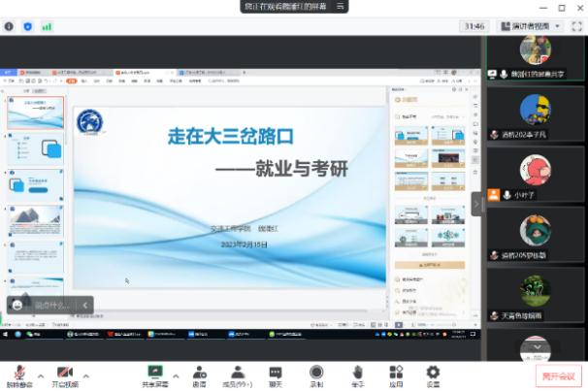Click the raise hand icon
The image size is (588, 391).
click(x=357, y=373)
